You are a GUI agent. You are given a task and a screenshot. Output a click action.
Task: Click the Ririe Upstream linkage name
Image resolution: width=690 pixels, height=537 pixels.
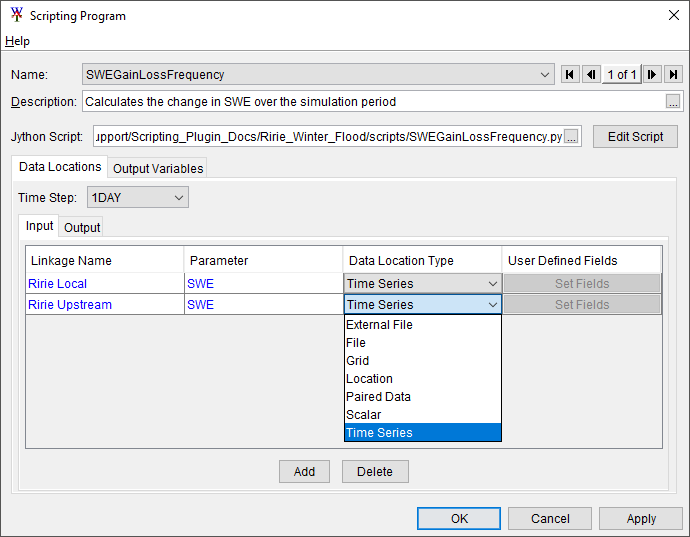tap(70, 305)
